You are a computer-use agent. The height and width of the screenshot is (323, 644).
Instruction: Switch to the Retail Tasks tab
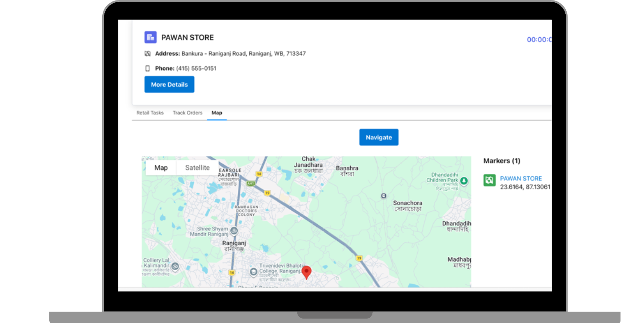[150, 113]
